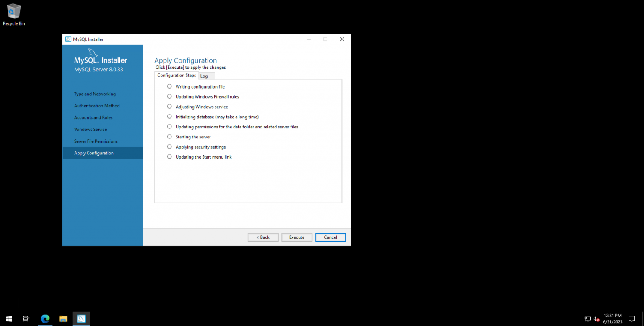This screenshot has width=644, height=326.
Task: Cancel the configuration process
Action: point(330,237)
